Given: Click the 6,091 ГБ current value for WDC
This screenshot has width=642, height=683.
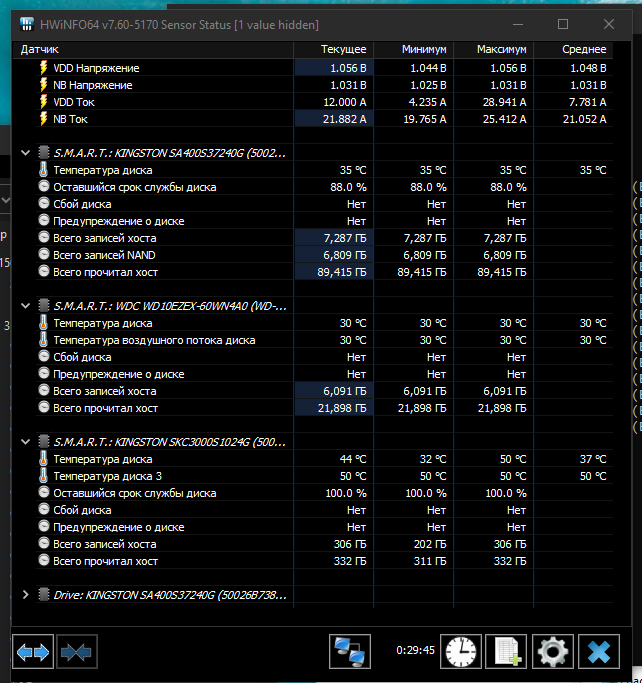Looking at the screenshot, I should coord(345,391).
